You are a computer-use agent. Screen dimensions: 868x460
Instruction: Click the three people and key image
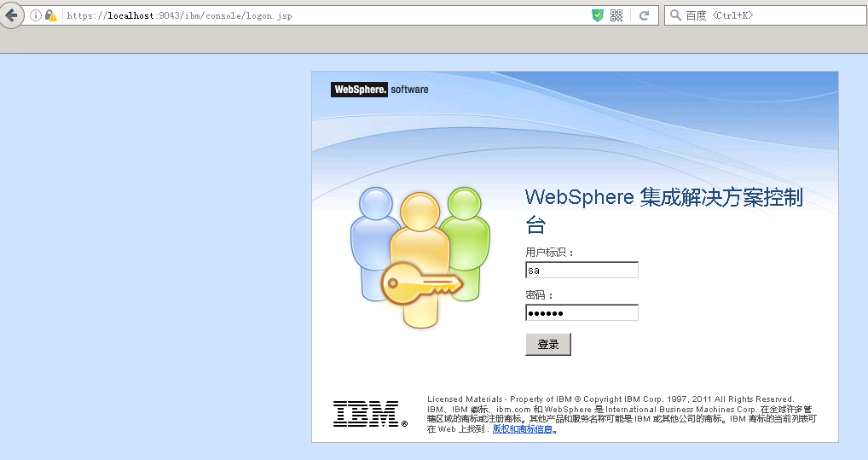coord(420,257)
